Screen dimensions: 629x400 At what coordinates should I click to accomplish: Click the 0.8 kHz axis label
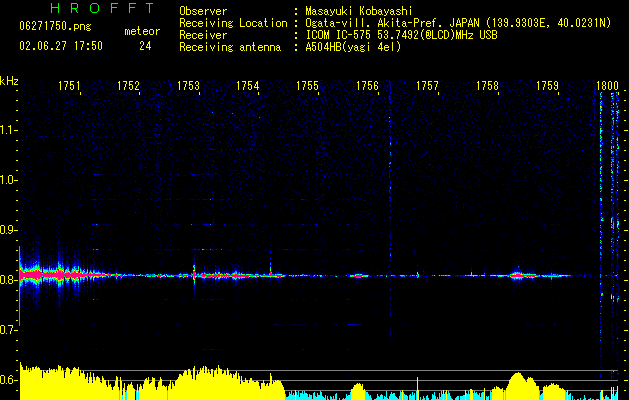pyautogui.click(x=8, y=280)
